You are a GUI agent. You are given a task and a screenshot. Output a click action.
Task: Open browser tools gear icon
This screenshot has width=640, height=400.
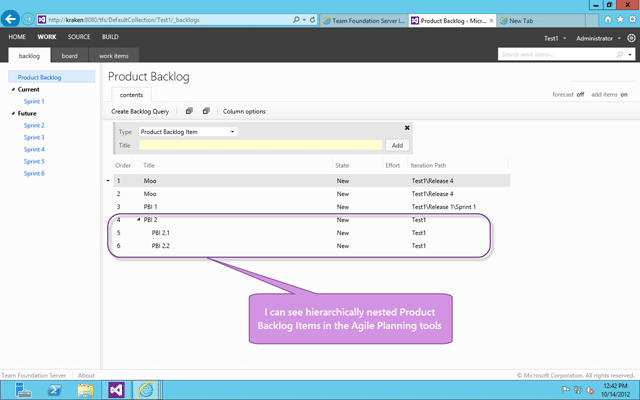pyautogui.click(x=633, y=20)
